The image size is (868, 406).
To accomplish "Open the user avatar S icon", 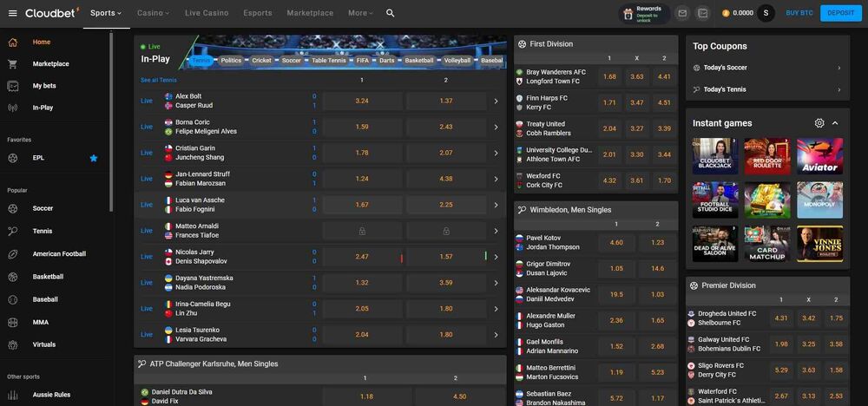I will (x=766, y=13).
